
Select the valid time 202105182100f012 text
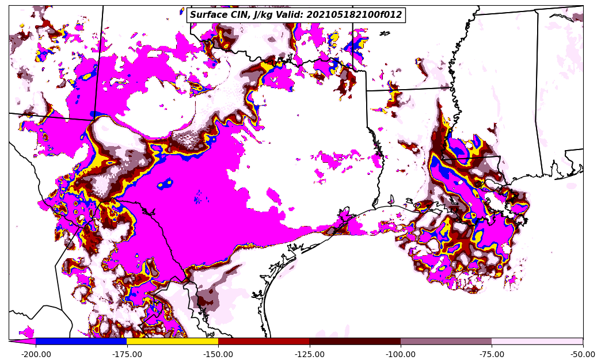(x=355, y=15)
